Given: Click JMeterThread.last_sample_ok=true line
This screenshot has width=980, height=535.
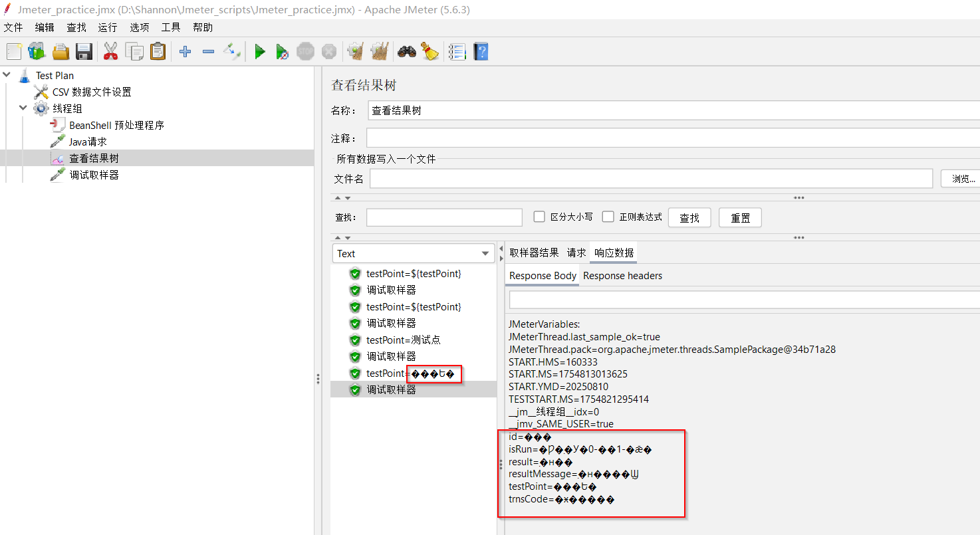Looking at the screenshot, I should 584,337.
